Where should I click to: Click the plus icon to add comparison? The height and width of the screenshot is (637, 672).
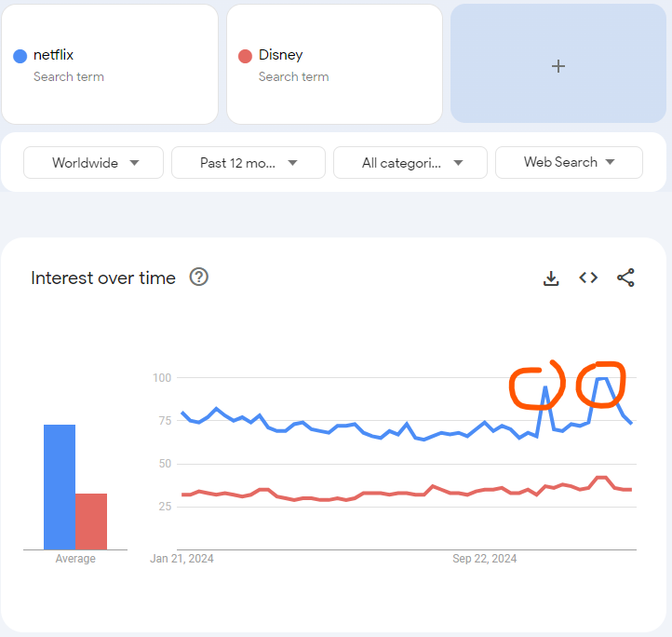558,65
